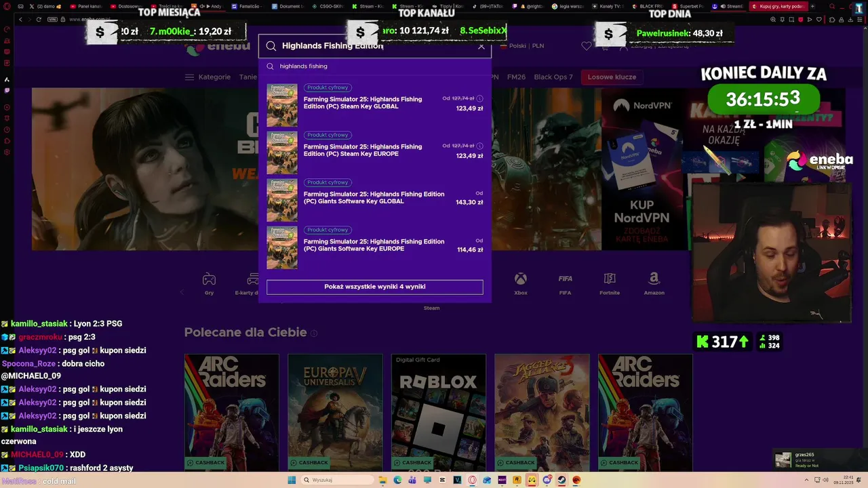868x488 pixels.
Task: Open Microsoft Edge from the taskbar
Action: 397,480
